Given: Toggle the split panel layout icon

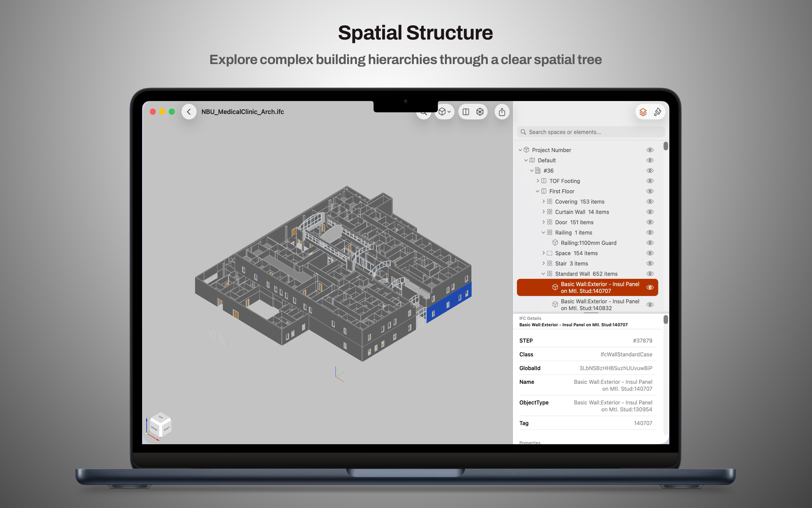Looking at the screenshot, I should pos(466,112).
